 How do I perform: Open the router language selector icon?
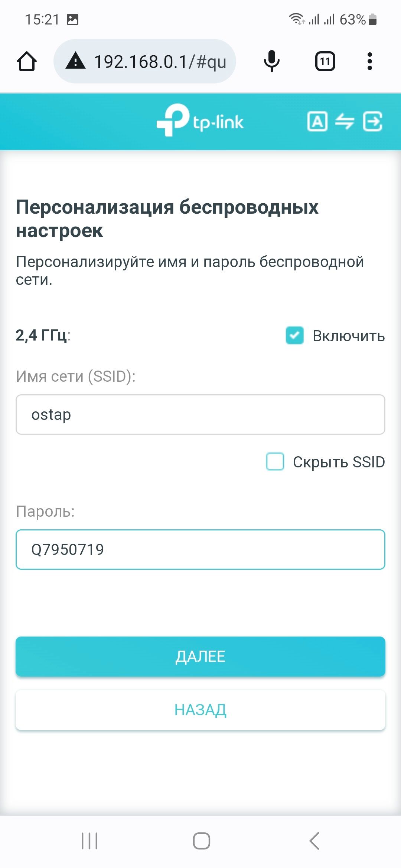click(x=317, y=121)
